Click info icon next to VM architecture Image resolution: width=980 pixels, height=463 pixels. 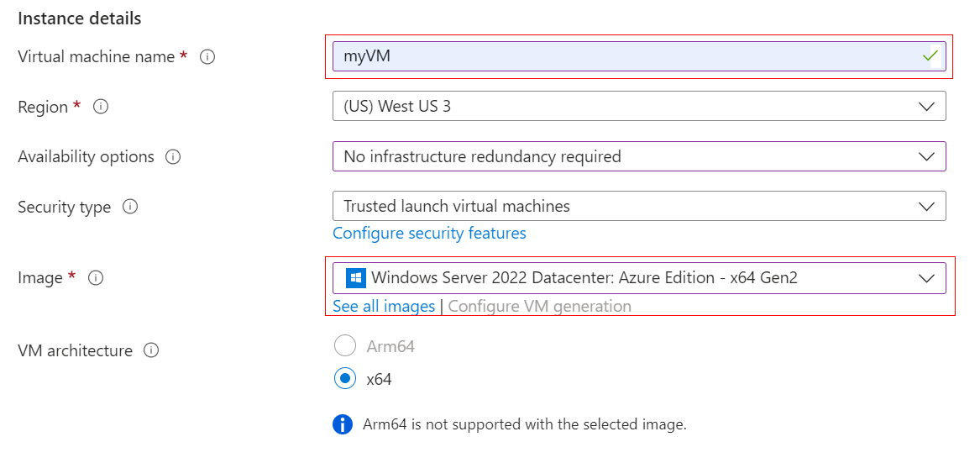(x=151, y=350)
